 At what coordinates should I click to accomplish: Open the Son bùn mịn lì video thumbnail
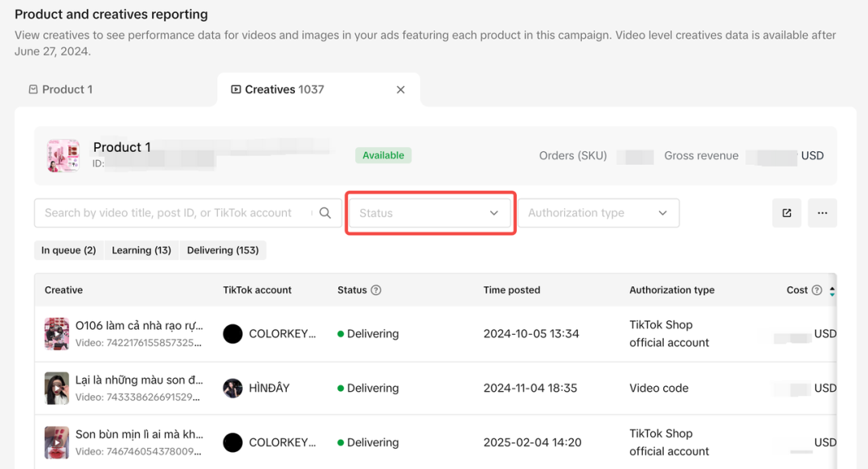click(x=57, y=442)
